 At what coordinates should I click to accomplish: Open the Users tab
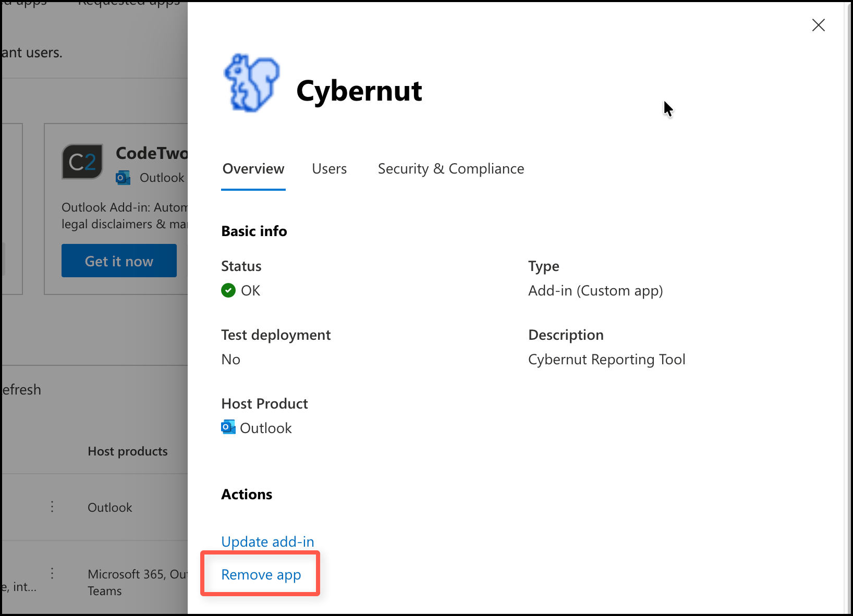pos(329,169)
